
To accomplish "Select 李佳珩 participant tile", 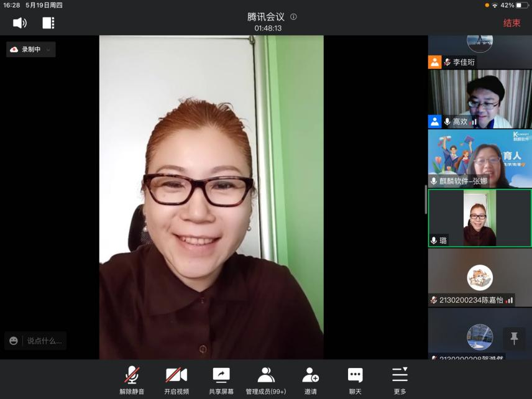I will coord(480,52).
